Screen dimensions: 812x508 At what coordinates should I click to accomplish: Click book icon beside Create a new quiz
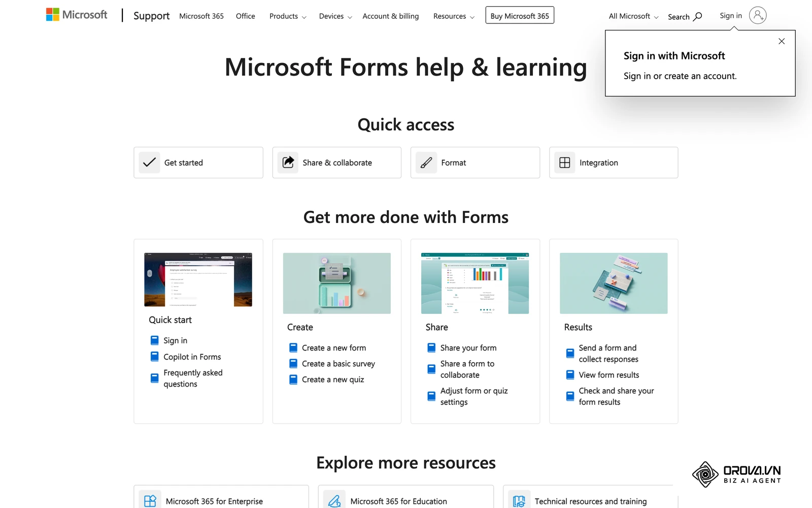pyautogui.click(x=293, y=379)
